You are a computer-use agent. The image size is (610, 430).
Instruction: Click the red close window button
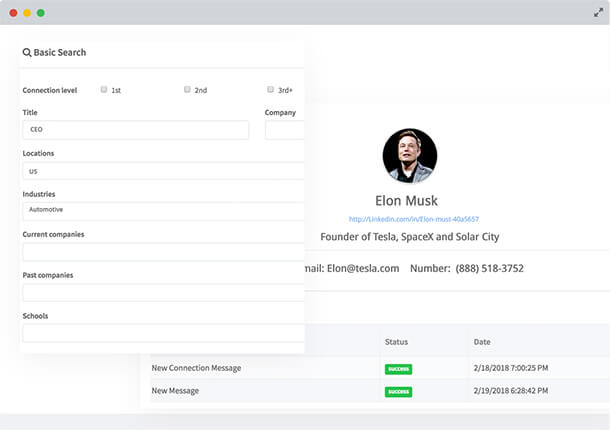coord(13,13)
